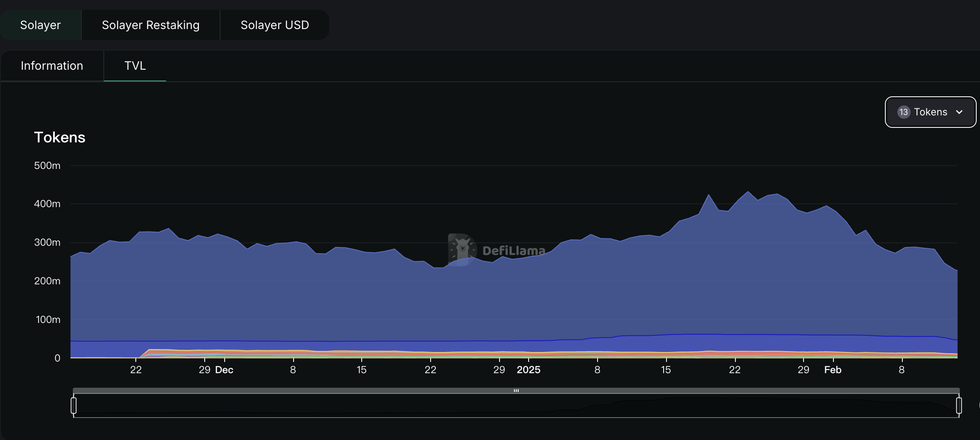This screenshot has height=440, width=980.
Task: Click the center grip on zoom bar
Action: [x=516, y=391]
